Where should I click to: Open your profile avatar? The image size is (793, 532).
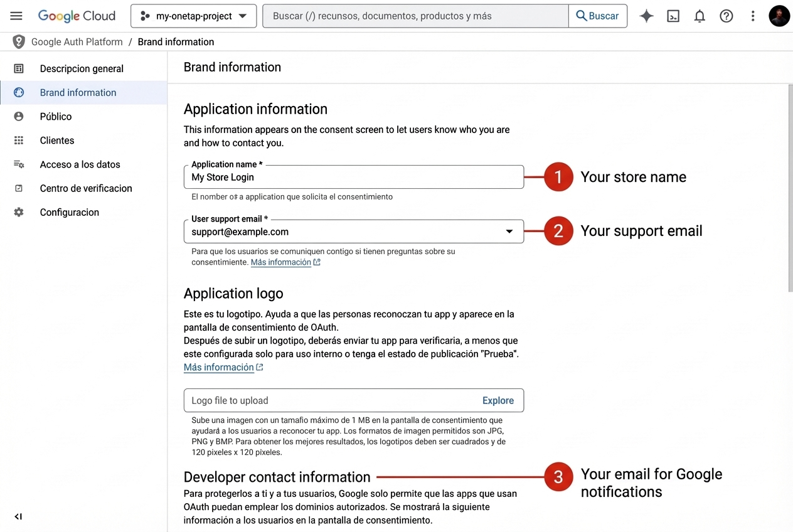click(779, 16)
